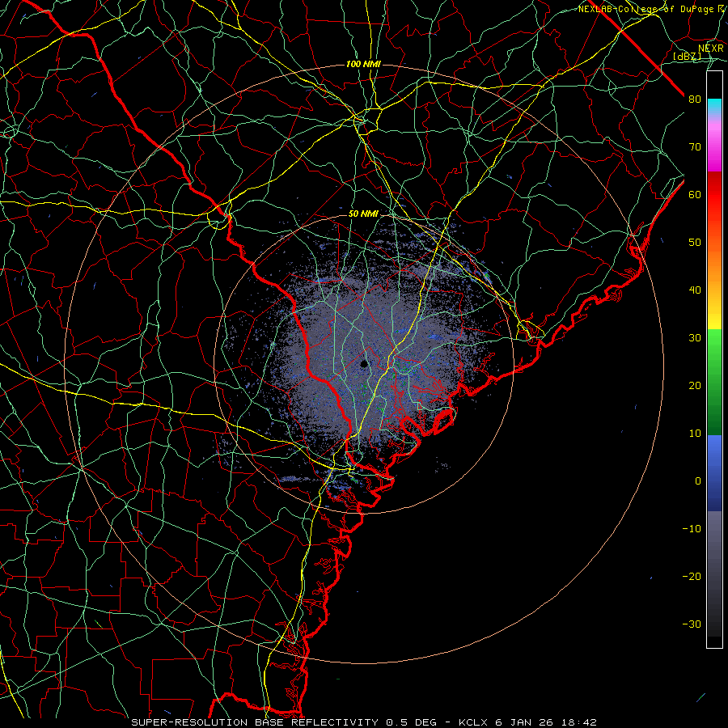This screenshot has width=728, height=728.
Task: Click the 80 value on dBZ scale
Action: [x=695, y=99]
